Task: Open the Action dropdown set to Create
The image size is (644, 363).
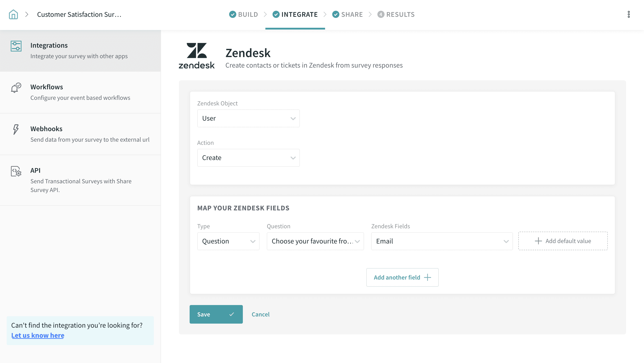Action: (x=248, y=158)
